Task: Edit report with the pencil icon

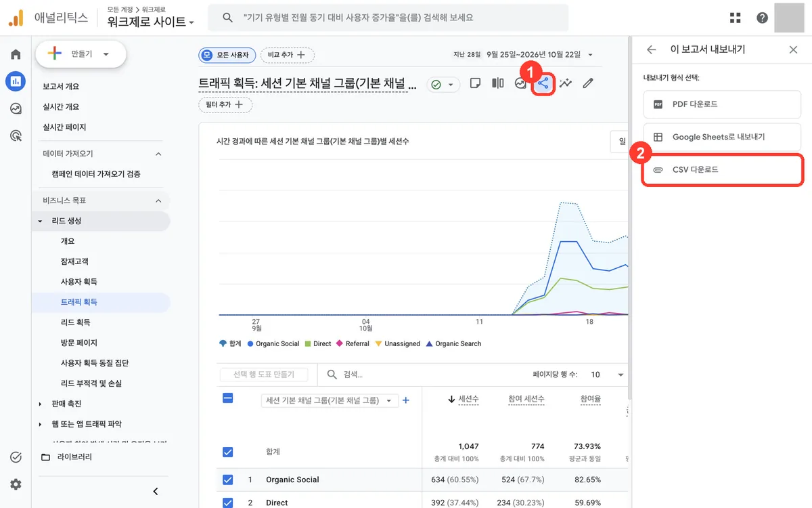Action: pos(588,83)
